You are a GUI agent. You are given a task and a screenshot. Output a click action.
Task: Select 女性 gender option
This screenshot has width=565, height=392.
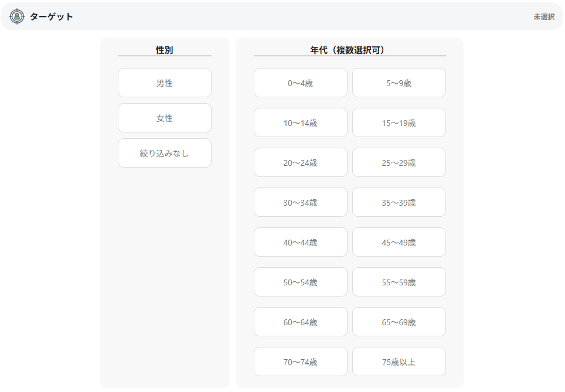click(164, 118)
